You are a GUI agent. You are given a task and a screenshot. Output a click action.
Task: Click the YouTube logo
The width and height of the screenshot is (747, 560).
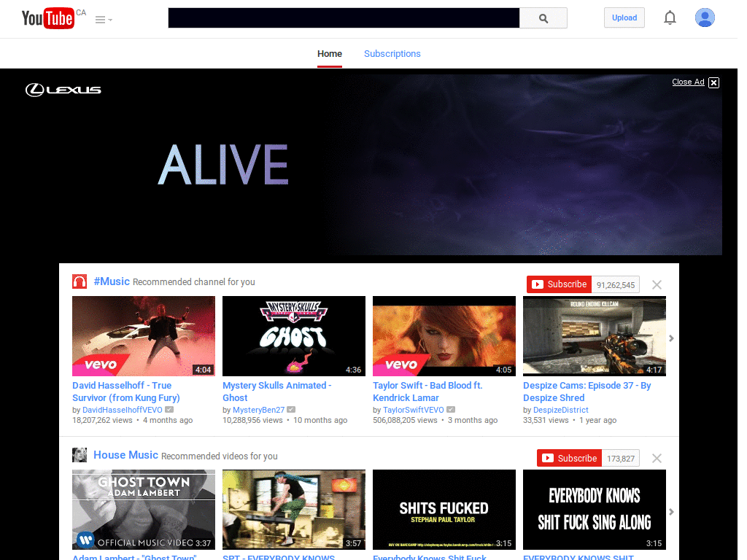pyautogui.click(x=47, y=18)
